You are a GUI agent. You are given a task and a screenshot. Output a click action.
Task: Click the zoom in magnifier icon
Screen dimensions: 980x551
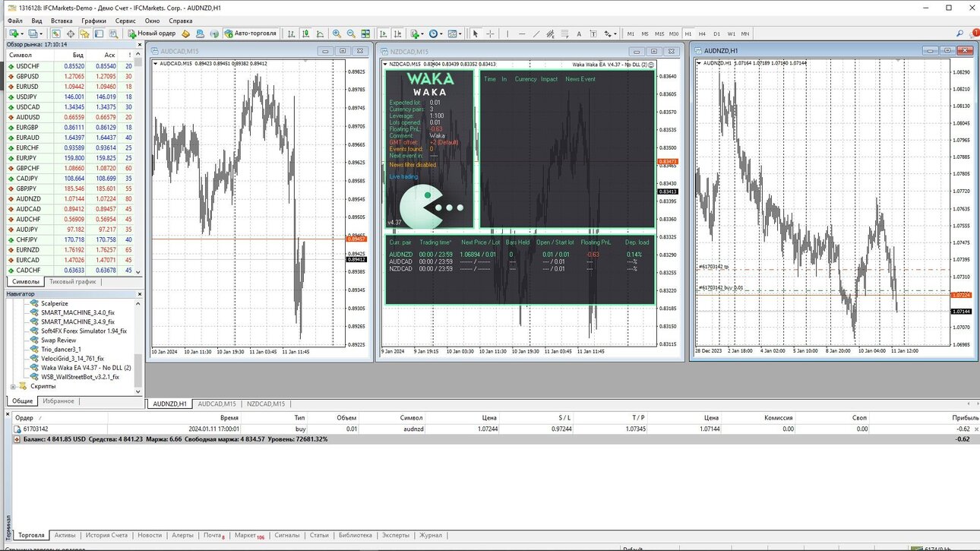(337, 33)
